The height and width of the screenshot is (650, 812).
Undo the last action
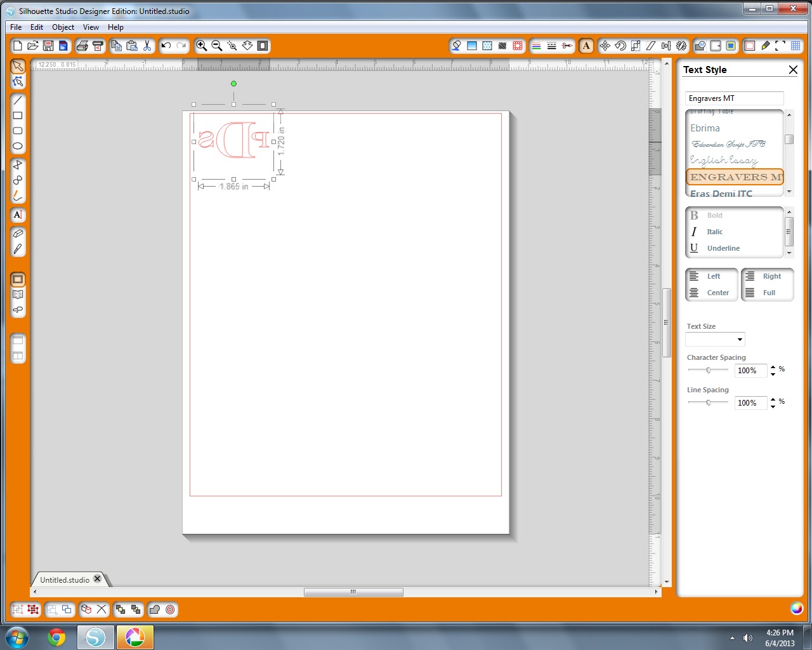[166, 46]
